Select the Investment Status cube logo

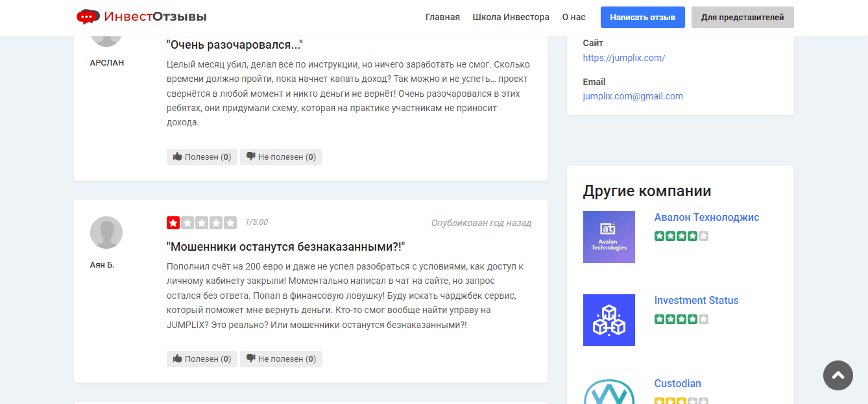[x=609, y=320]
